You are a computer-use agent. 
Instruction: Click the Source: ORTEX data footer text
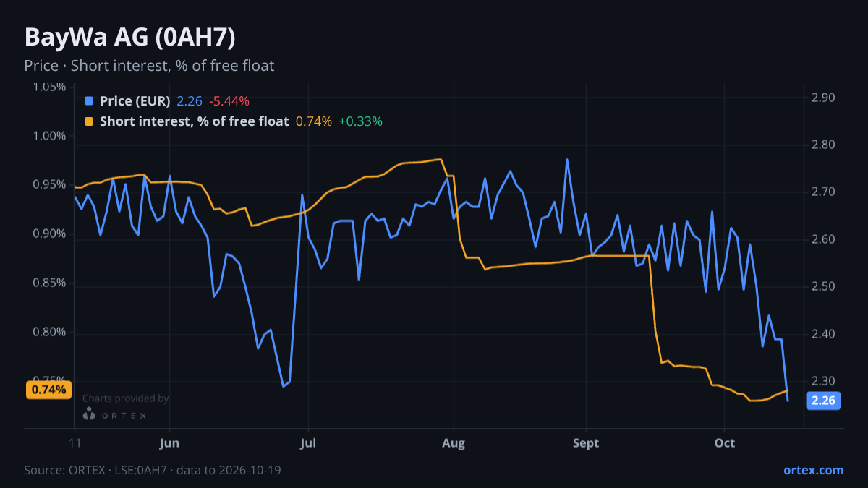[x=153, y=470]
